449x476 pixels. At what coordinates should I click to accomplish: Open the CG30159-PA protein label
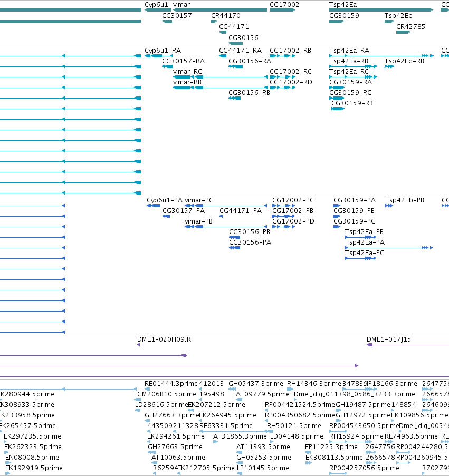(355, 200)
